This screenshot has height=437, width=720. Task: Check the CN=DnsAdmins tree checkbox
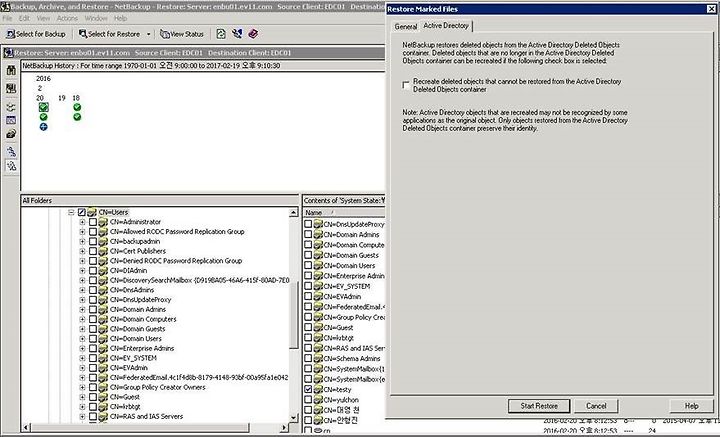(93, 290)
